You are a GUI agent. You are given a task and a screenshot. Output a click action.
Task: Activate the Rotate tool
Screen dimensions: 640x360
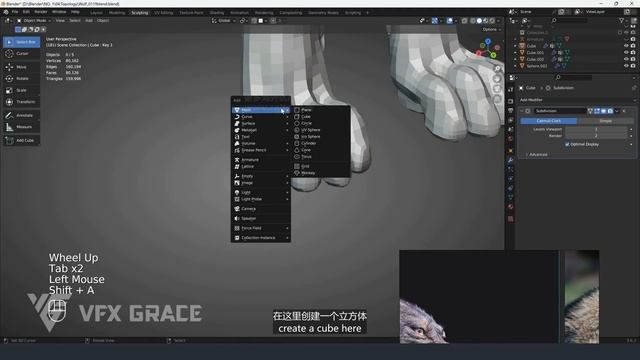[22, 78]
